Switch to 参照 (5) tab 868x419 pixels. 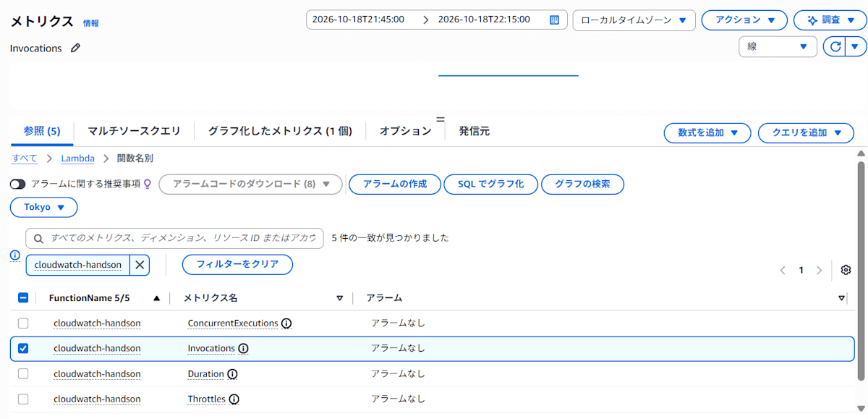pos(42,131)
